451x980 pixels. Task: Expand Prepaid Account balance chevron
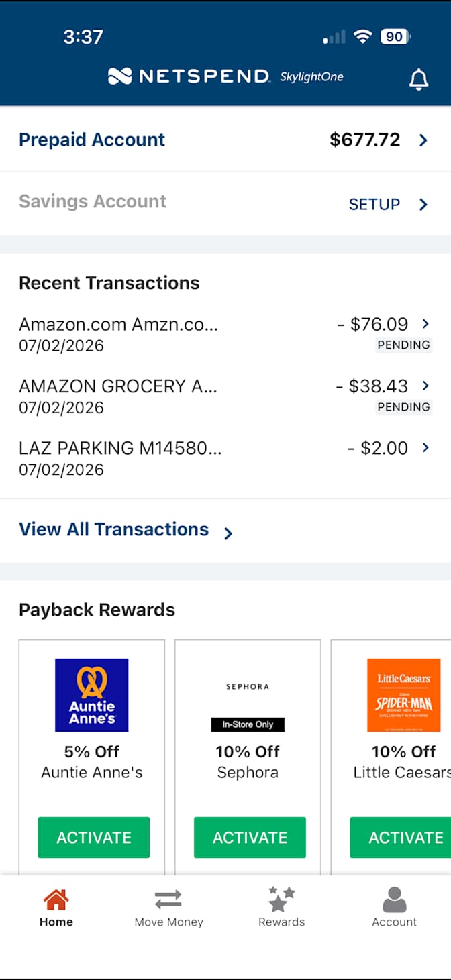click(x=423, y=140)
